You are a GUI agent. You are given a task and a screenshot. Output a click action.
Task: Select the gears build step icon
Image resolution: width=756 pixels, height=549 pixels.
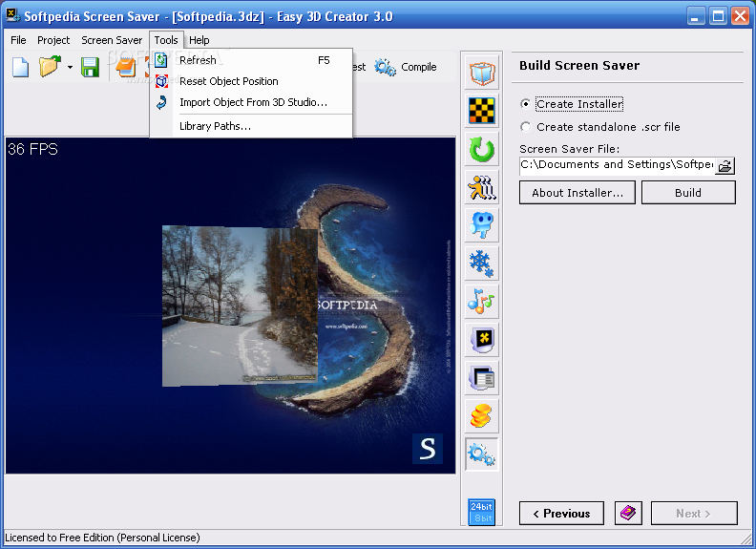tap(482, 454)
